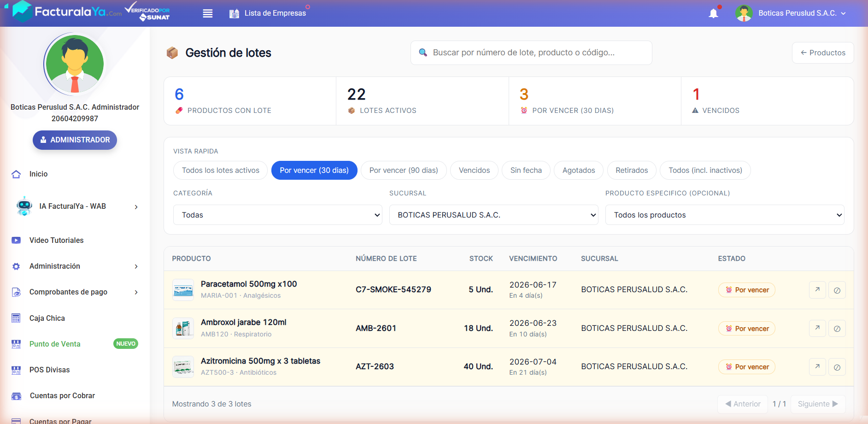Click the Inicio home icon
The width and height of the screenshot is (868, 424).
(16, 174)
